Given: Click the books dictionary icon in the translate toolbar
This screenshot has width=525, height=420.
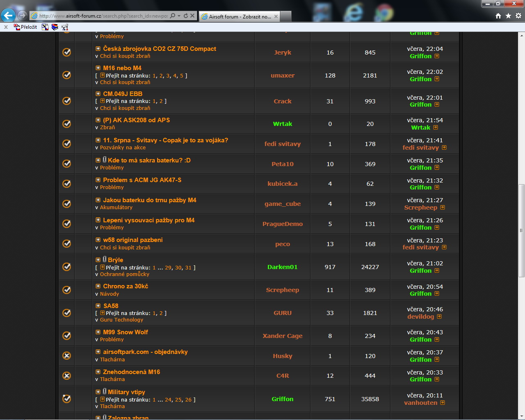Looking at the screenshot, I should pos(55,27).
